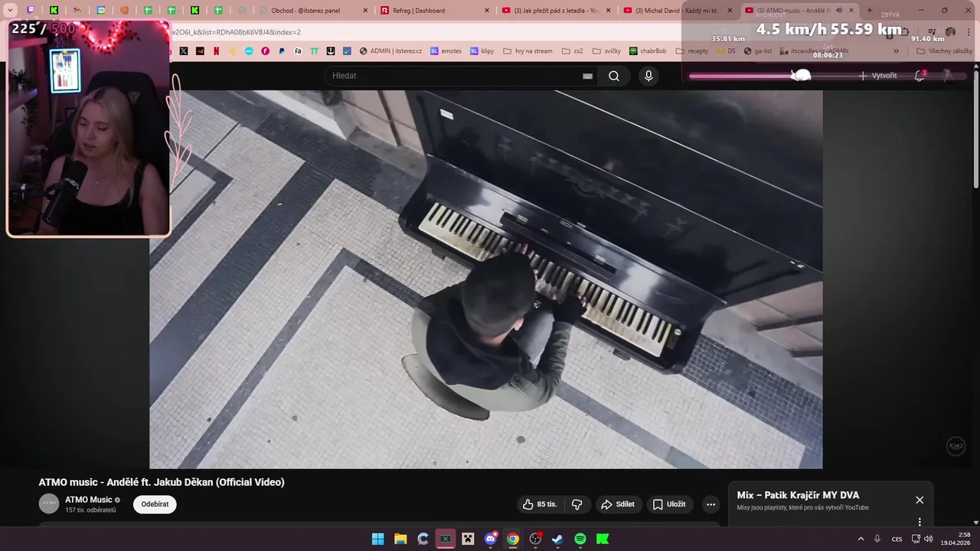Switch to the pinned Twitch tab
The image size is (980, 551).
click(x=31, y=11)
